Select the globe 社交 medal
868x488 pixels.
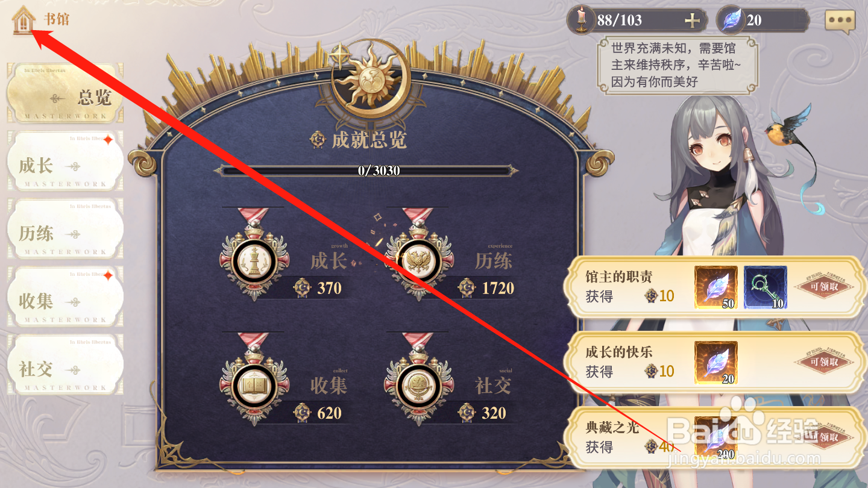pyautogui.click(x=418, y=380)
